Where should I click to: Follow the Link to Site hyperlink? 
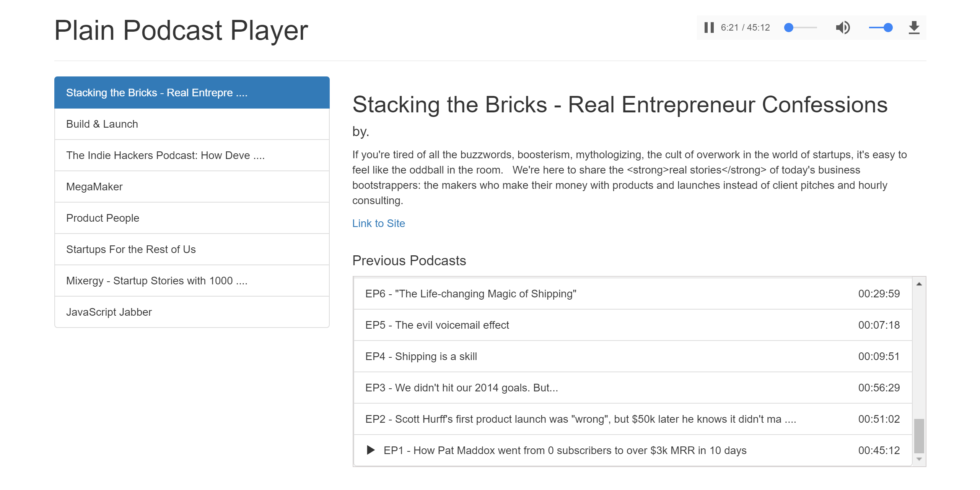point(378,223)
